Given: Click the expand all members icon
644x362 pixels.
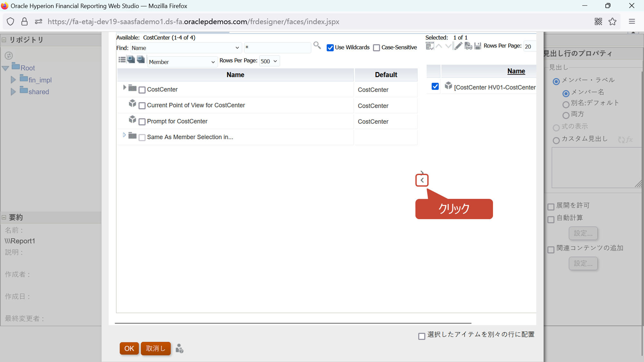Looking at the screenshot, I should (131, 60).
